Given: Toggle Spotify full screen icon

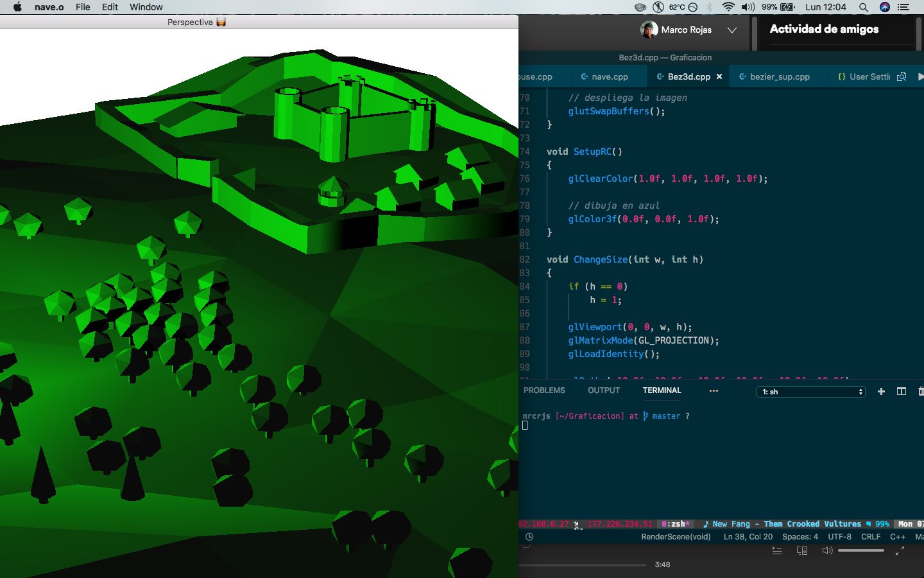Looking at the screenshot, I should 900,550.
